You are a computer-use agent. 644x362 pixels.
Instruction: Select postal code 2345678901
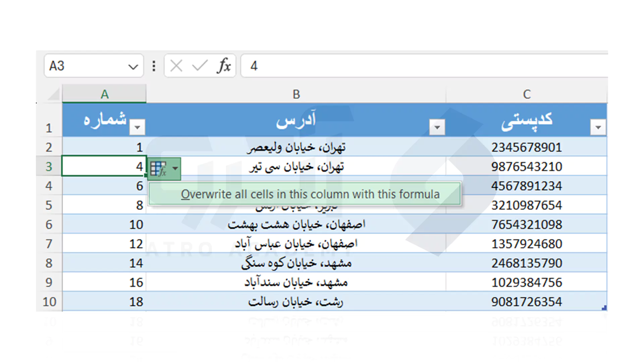[527, 147]
